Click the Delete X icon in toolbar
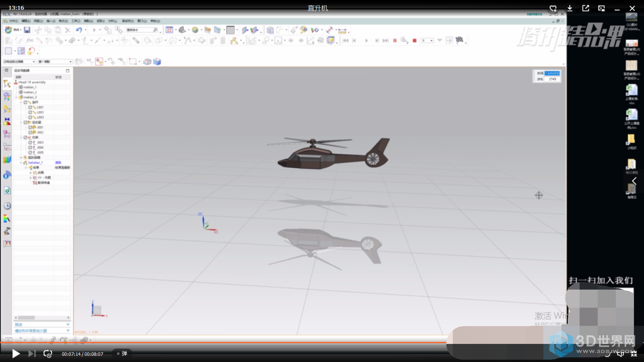 coord(68,30)
